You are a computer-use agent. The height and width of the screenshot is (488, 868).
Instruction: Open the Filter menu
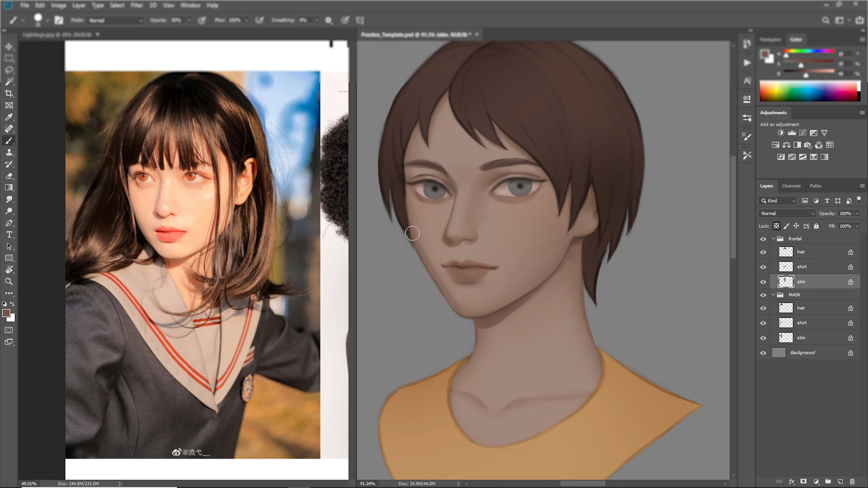click(137, 5)
